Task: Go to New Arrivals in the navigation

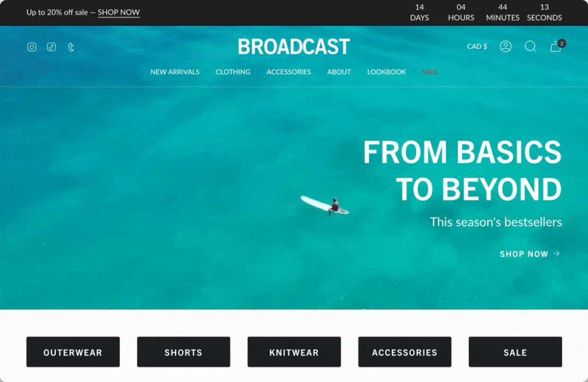Action: 175,72
